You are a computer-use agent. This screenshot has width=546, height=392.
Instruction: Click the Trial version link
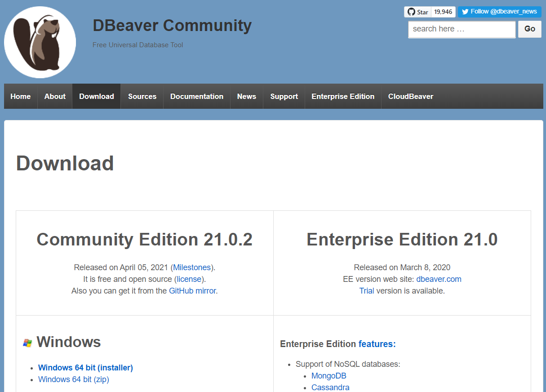coord(367,291)
